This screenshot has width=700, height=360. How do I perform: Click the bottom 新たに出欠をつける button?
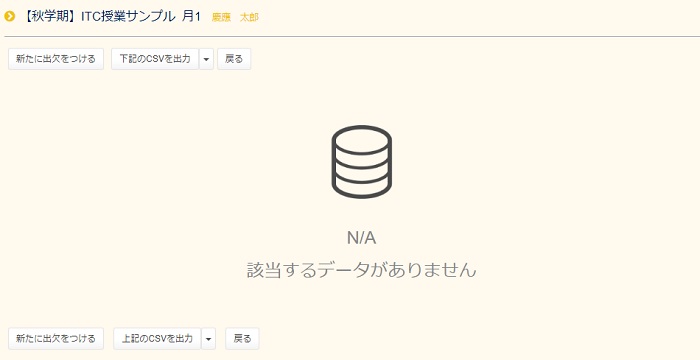point(56,339)
